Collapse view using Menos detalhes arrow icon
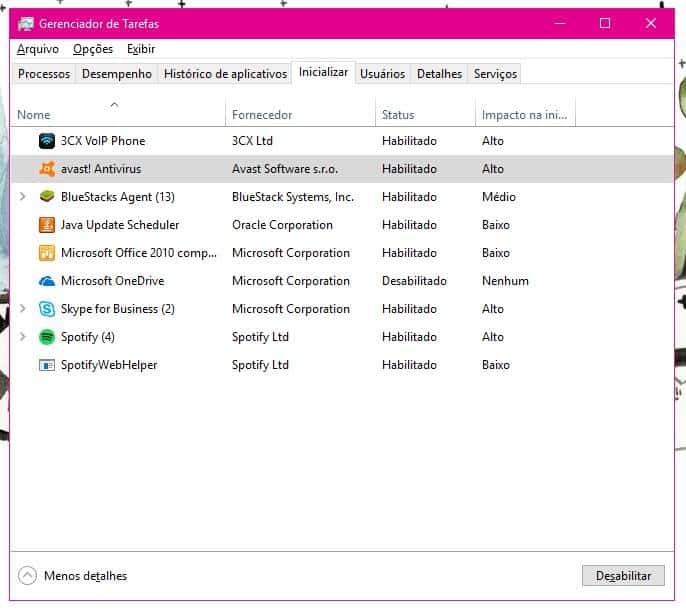Image resolution: width=686 pixels, height=610 pixels. pos(27,576)
